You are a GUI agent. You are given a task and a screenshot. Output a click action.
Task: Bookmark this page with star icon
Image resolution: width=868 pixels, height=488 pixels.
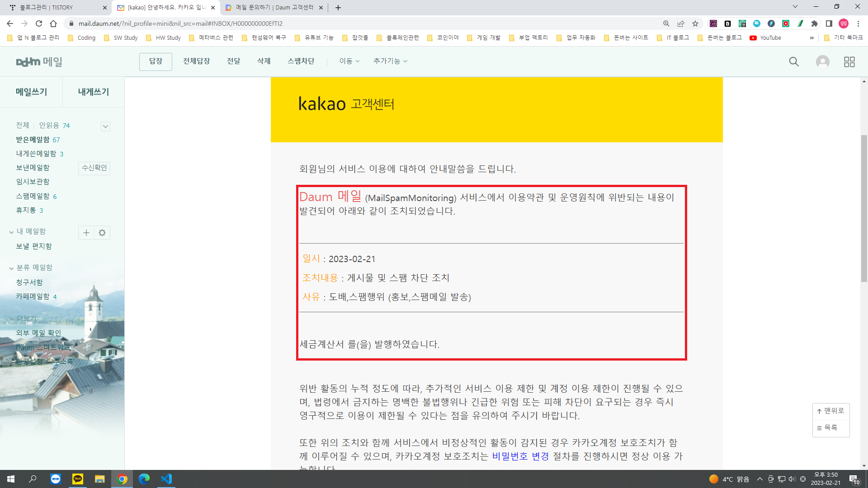tap(695, 23)
